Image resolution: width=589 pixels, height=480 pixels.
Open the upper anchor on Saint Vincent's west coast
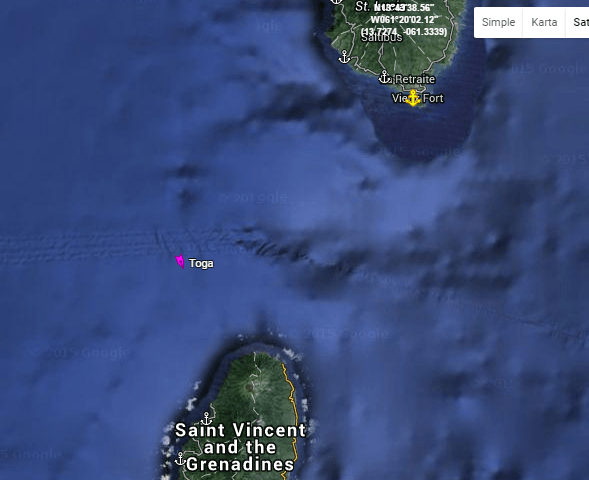pyautogui.click(x=206, y=418)
